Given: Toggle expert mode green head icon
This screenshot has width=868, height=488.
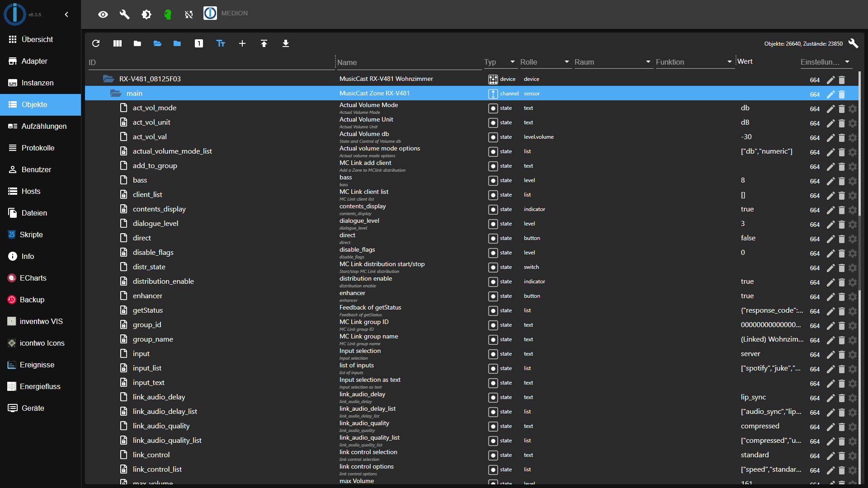Looking at the screenshot, I should (168, 14).
